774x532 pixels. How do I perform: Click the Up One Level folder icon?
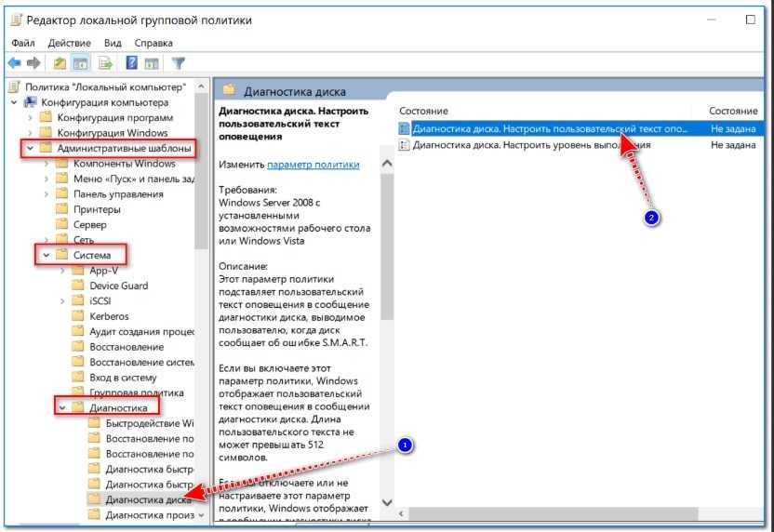coord(60,63)
